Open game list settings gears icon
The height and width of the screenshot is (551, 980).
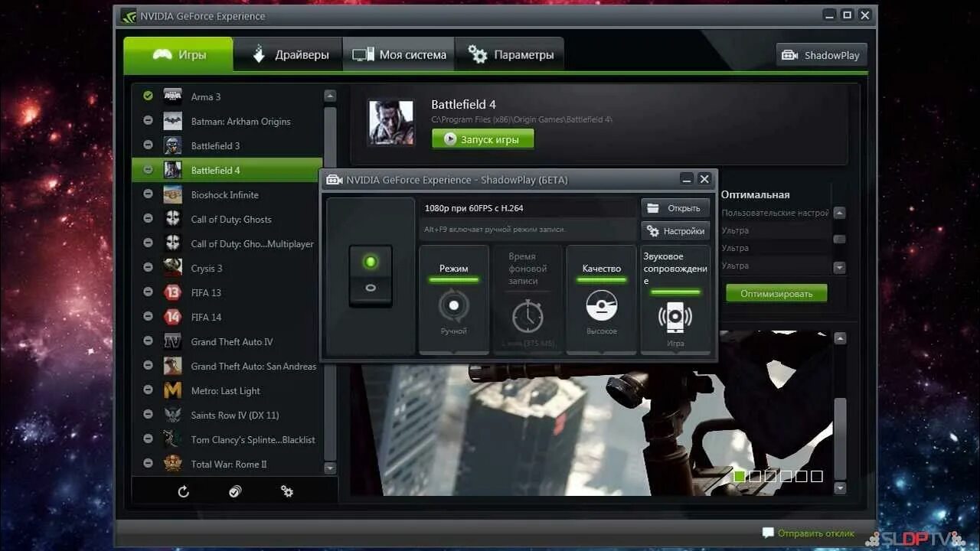[287, 491]
